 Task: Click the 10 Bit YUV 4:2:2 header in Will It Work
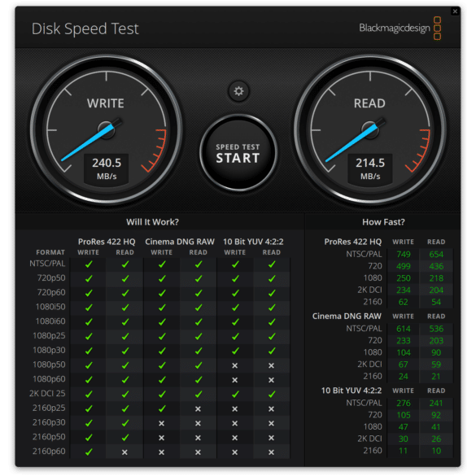pyautogui.click(x=253, y=242)
